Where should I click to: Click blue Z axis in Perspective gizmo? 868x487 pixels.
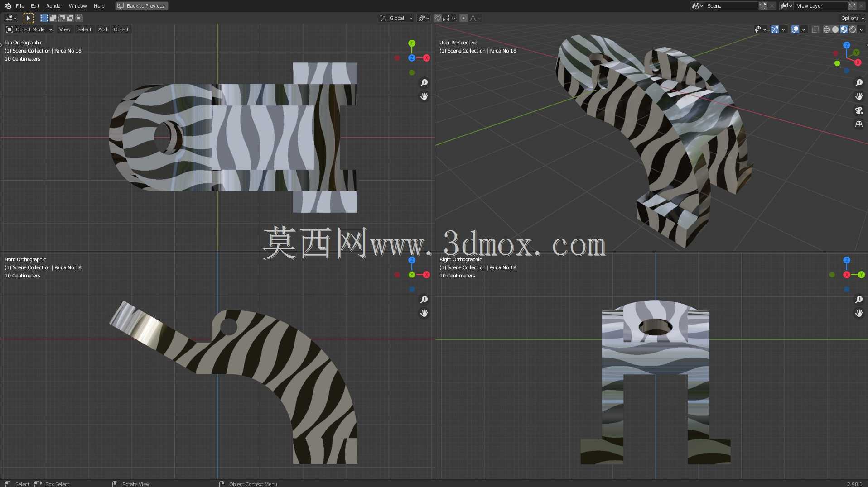tap(847, 45)
